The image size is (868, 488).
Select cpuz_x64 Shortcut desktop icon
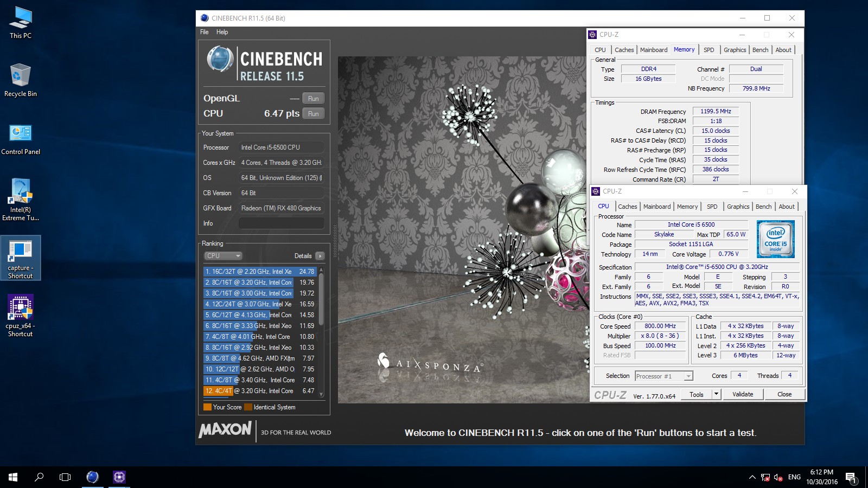click(x=21, y=316)
